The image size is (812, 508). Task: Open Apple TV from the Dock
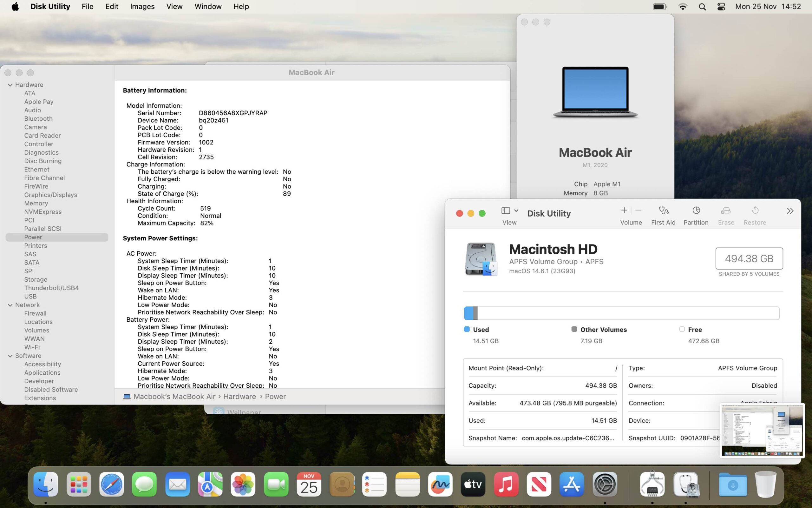(473, 484)
